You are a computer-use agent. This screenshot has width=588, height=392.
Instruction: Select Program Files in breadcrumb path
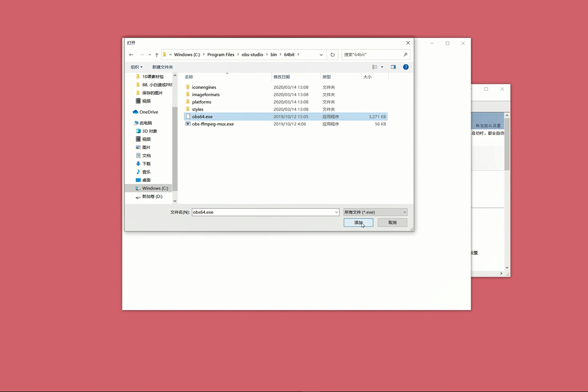click(x=221, y=55)
